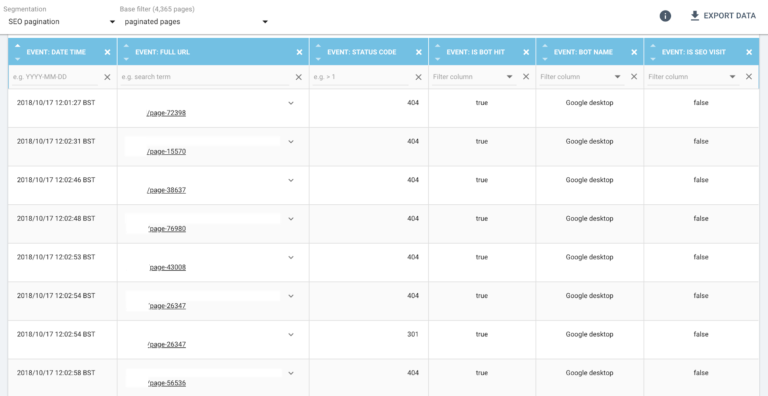Sort descending by Event: Date Time

(x=18, y=59)
